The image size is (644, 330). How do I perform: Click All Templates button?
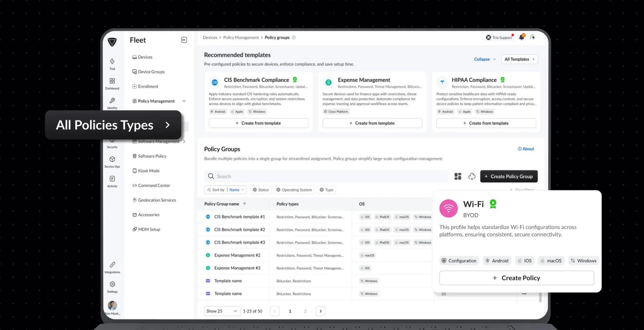coord(519,59)
